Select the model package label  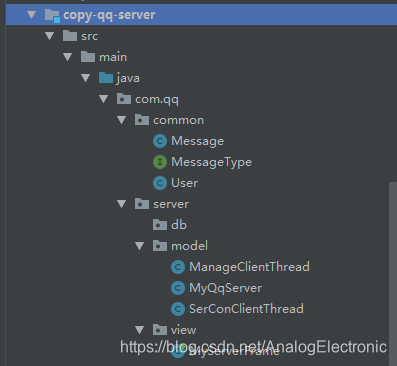tap(189, 246)
